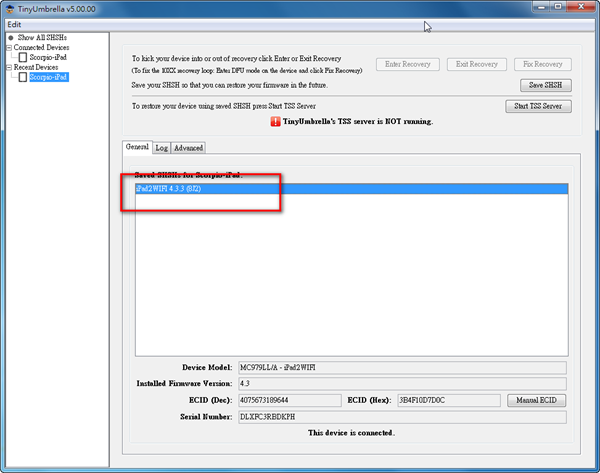Click the Enter Recovery button
Viewport: 600px width, 473px height.
pyautogui.click(x=408, y=64)
